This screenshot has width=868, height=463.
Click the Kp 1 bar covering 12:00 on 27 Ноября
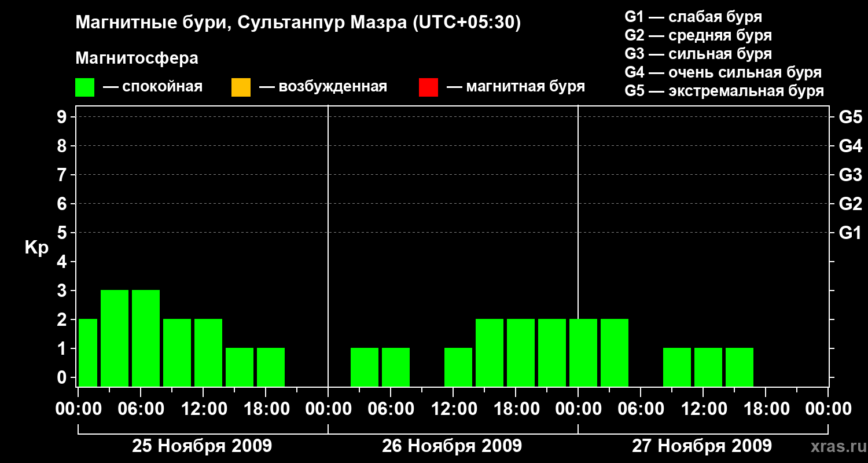click(708, 367)
